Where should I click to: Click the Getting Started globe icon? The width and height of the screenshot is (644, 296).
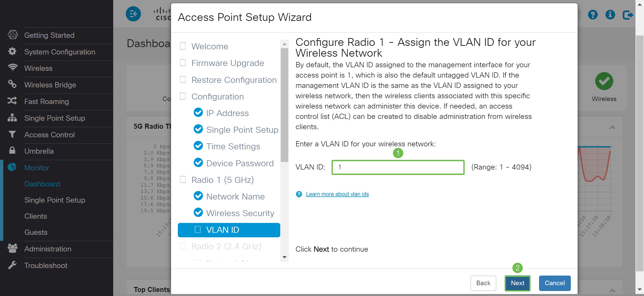pyautogui.click(x=13, y=35)
